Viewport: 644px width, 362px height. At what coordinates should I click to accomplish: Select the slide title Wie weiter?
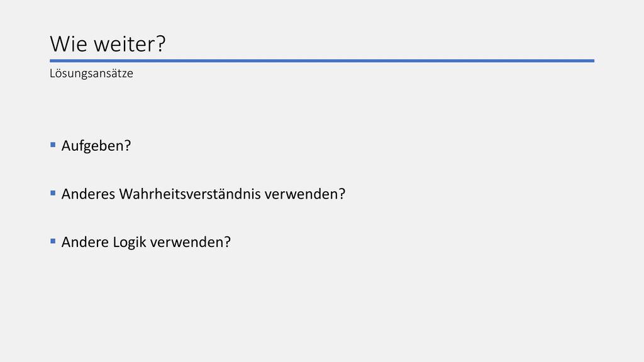tap(108, 43)
